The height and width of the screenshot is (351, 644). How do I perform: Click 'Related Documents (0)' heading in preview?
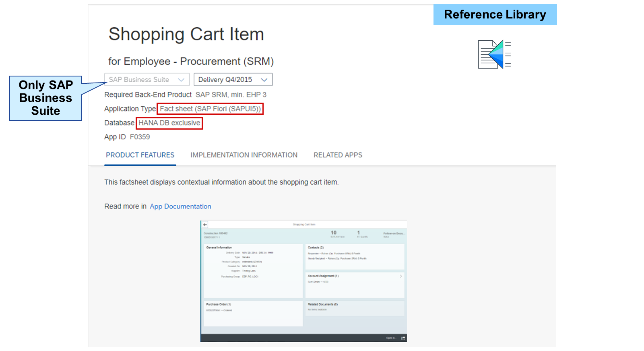323,304
